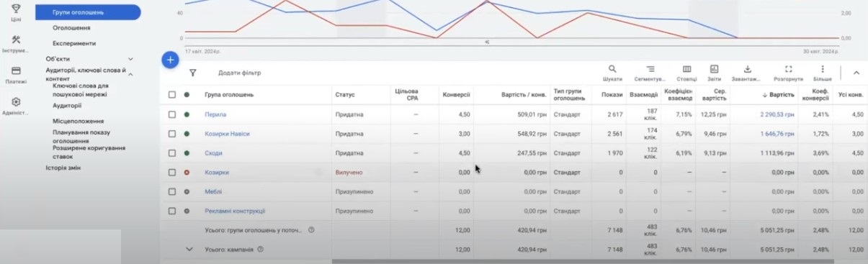
Task: Open the Tools (Інструме...) wrench icon
Action: (16, 40)
